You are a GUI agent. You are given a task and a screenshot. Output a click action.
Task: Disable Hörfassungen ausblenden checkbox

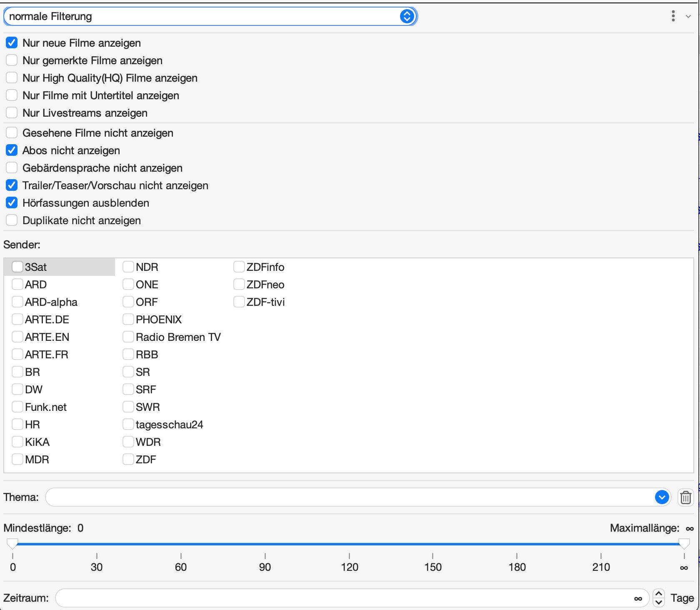[12, 203]
